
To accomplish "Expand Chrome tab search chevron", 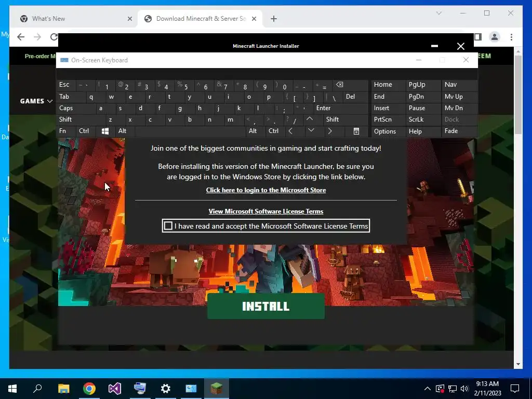I will pos(438,13).
